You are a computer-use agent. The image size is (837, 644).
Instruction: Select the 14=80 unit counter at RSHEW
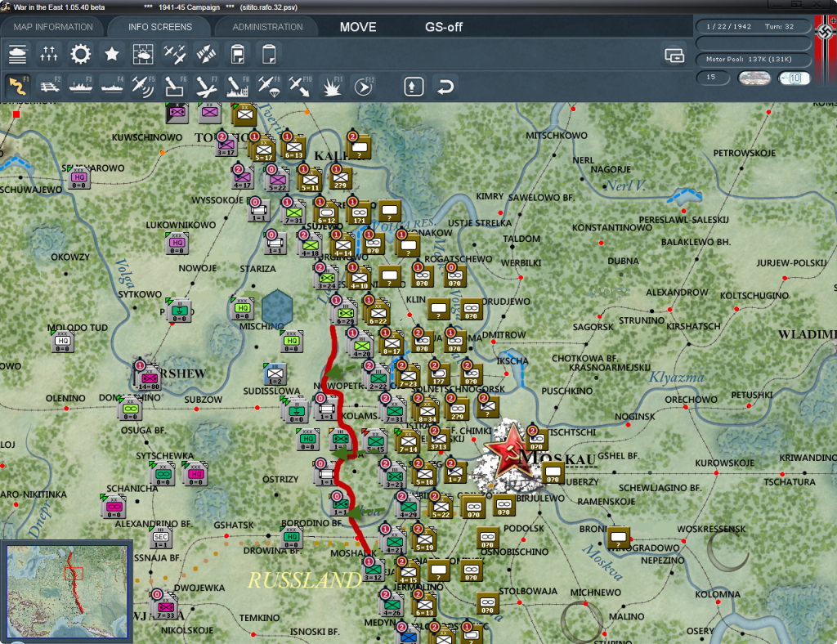(149, 378)
